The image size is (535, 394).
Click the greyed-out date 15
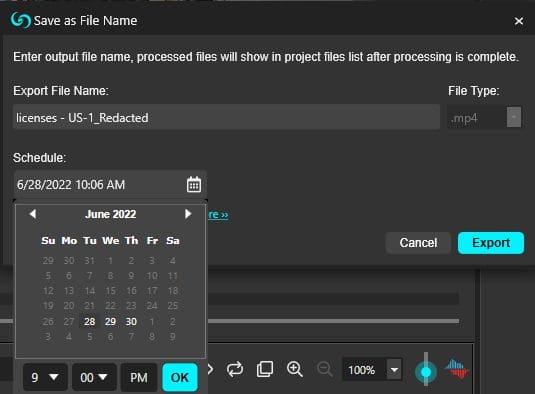pyautogui.click(x=110, y=291)
